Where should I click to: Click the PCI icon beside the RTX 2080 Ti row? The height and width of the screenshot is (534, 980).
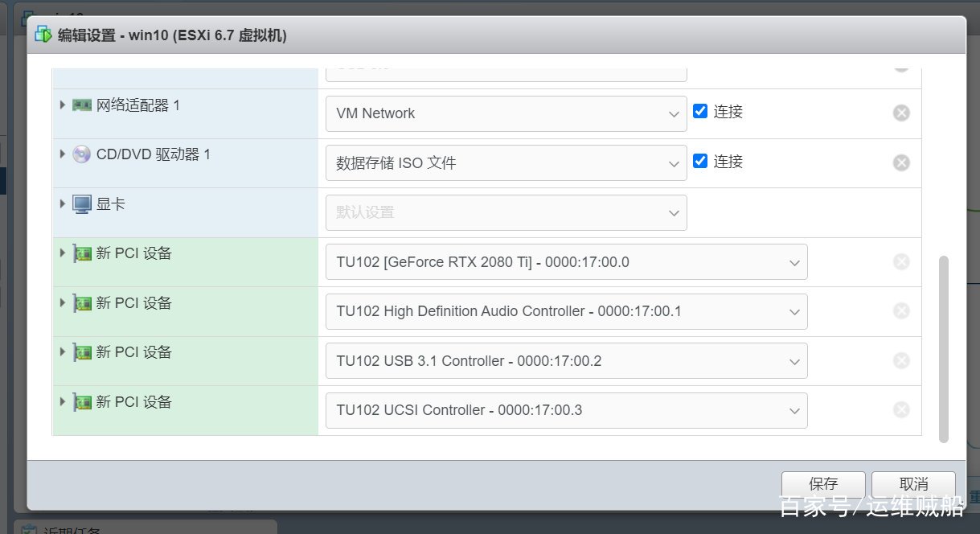point(82,254)
